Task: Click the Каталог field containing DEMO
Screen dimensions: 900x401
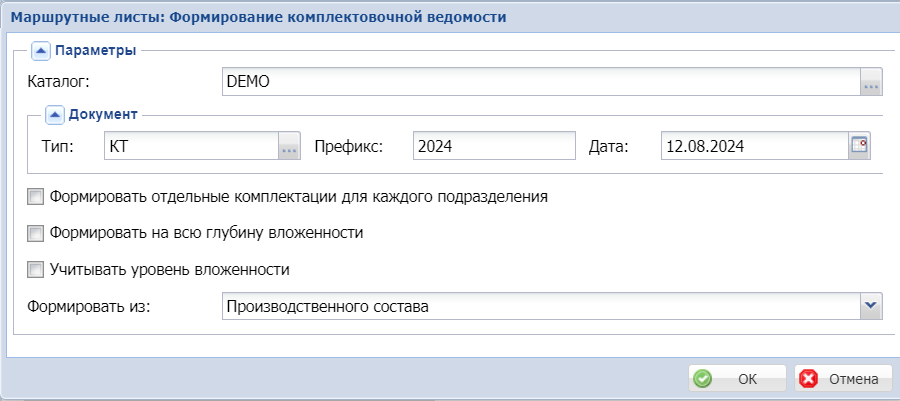Action: 540,82
